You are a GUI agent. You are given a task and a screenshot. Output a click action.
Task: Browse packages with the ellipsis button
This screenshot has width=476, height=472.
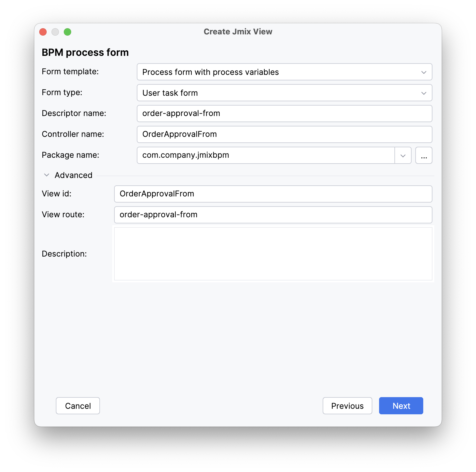(x=424, y=155)
